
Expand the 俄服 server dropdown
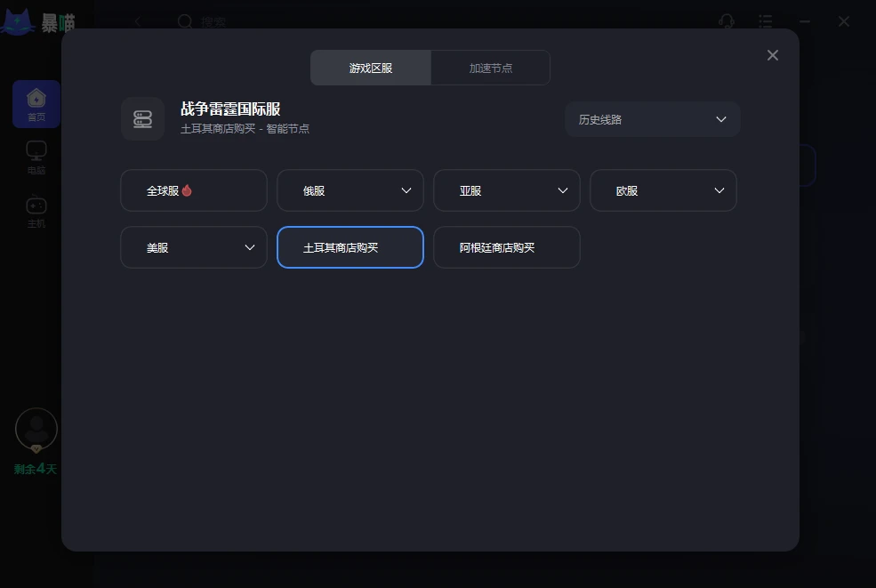click(350, 190)
